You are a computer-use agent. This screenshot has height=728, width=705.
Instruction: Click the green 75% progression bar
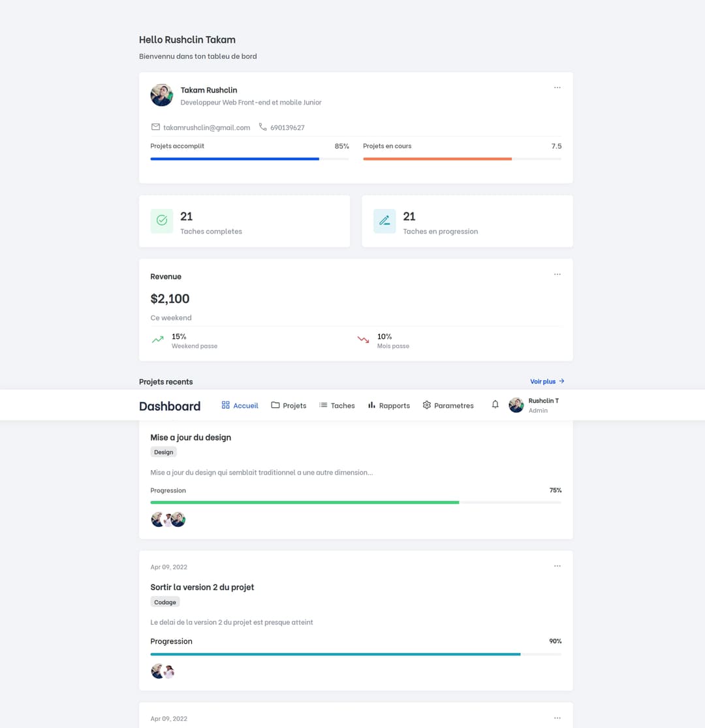[x=304, y=502]
